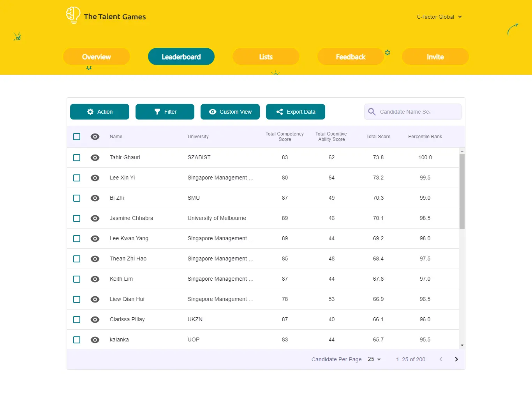Open the Invite tab
Screen dimensions: 532x401
435,56
